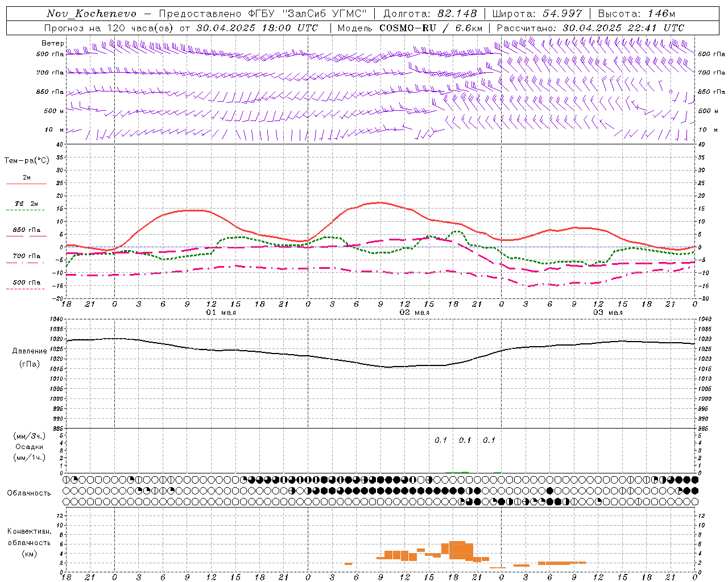The width and height of the screenshot is (728, 582).
Task: Click the solid red 2м legend line sample
Action: (26, 184)
